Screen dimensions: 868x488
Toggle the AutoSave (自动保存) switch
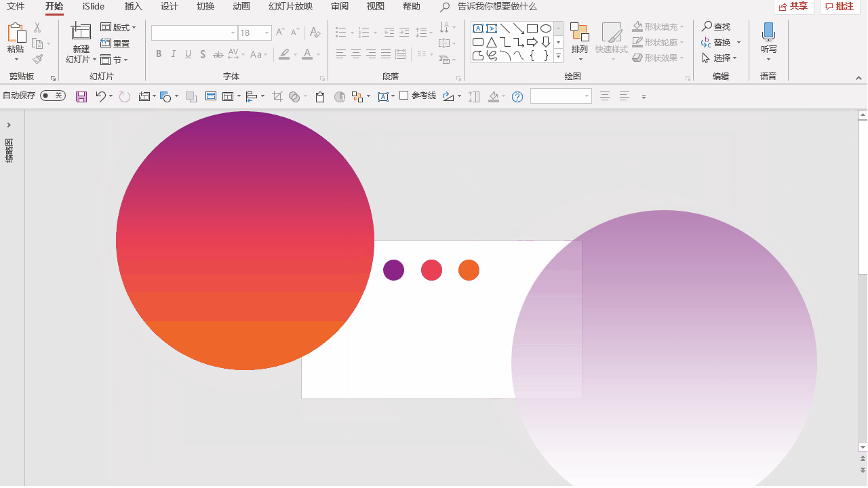coord(52,96)
